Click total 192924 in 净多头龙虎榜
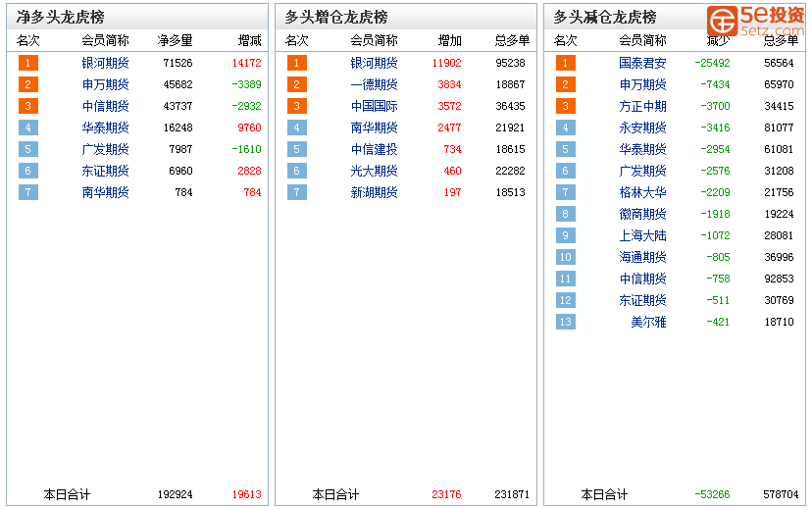The image size is (812, 509). [x=175, y=494]
